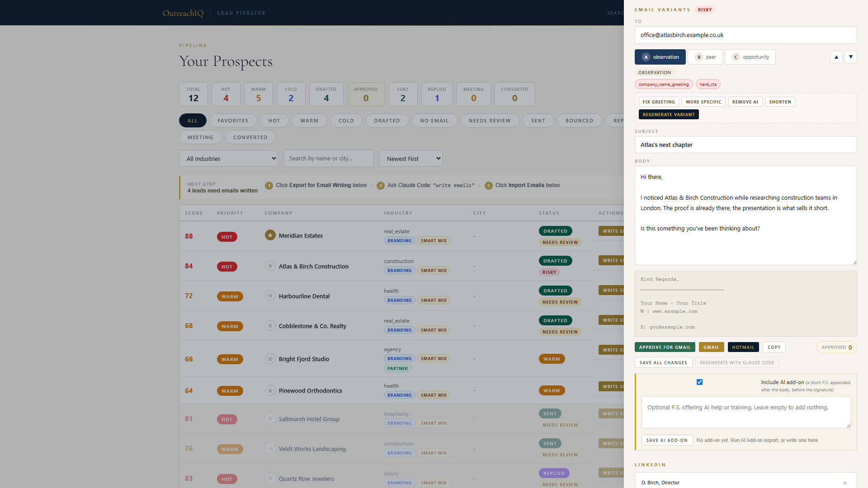Sort table by Score column header
Screen dimensions: 868x488
pyautogui.click(x=193, y=213)
